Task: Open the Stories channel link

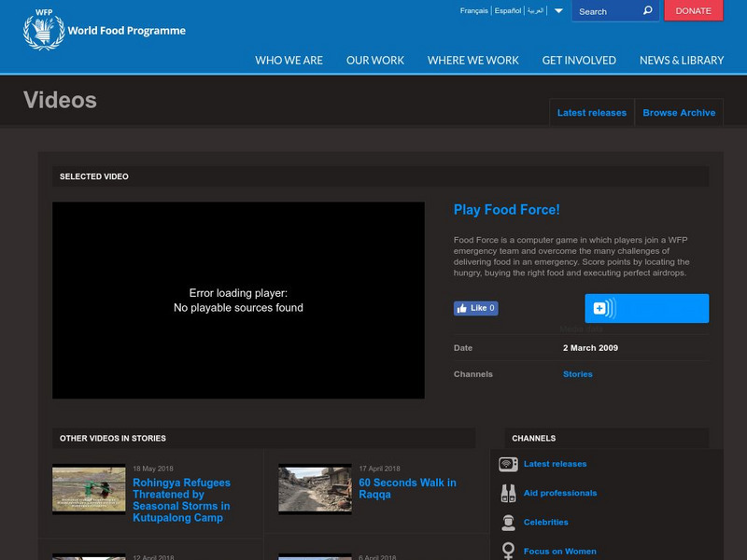Action: 578,373
